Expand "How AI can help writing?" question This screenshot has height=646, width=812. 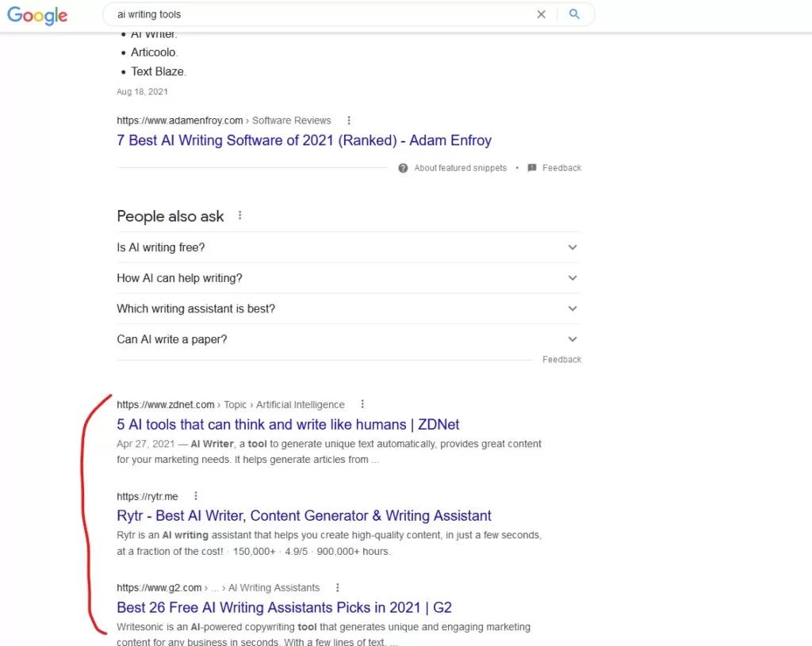coord(349,278)
